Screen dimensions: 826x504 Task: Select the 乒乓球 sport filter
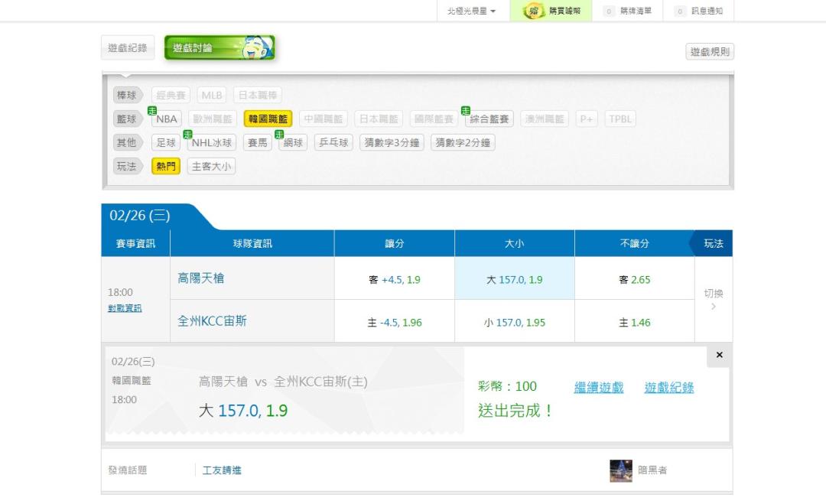[333, 143]
